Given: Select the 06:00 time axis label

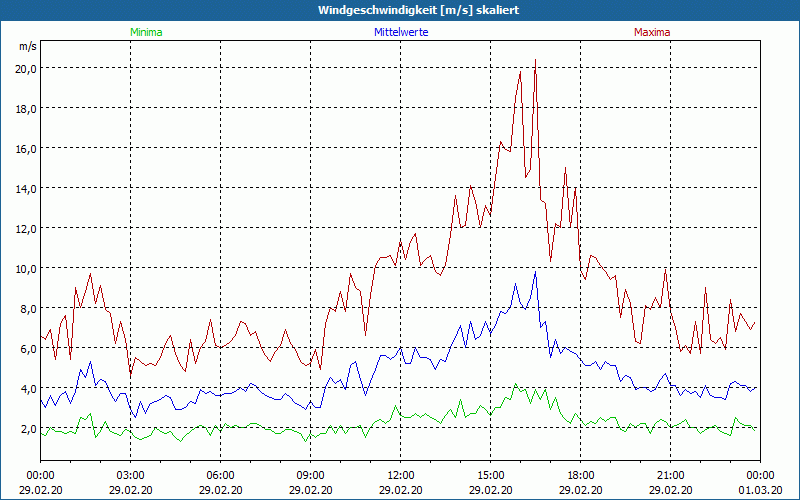Looking at the screenshot, I should tap(220, 475).
